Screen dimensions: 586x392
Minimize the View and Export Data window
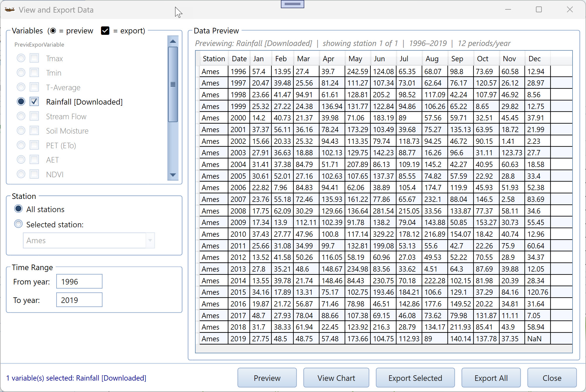tap(508, 10)
